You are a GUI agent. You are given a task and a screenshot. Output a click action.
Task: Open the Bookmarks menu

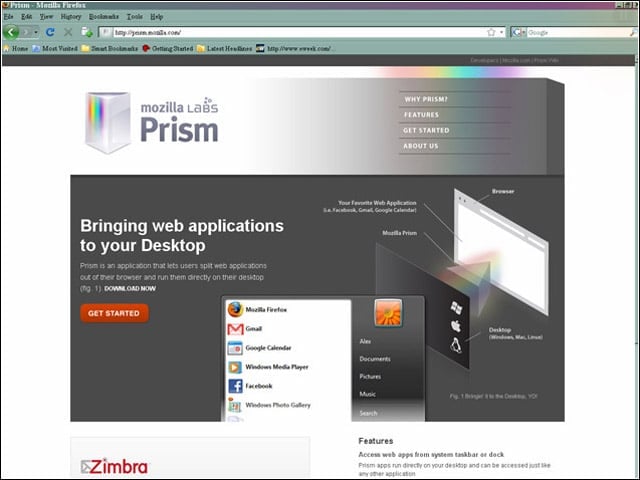click(104, 17)
